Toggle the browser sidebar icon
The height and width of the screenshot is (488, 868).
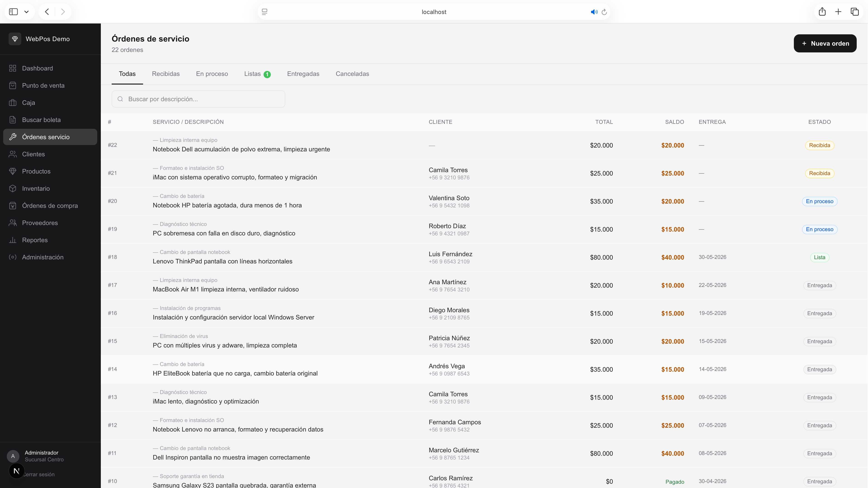point(14,12)
